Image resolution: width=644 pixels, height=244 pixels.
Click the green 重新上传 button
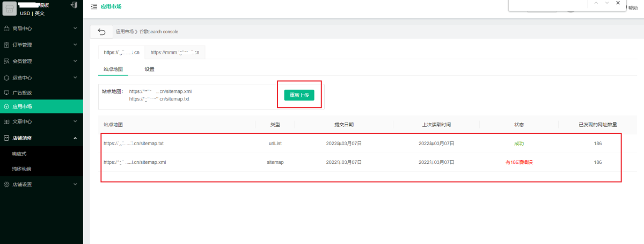click(x=299, y=95)
